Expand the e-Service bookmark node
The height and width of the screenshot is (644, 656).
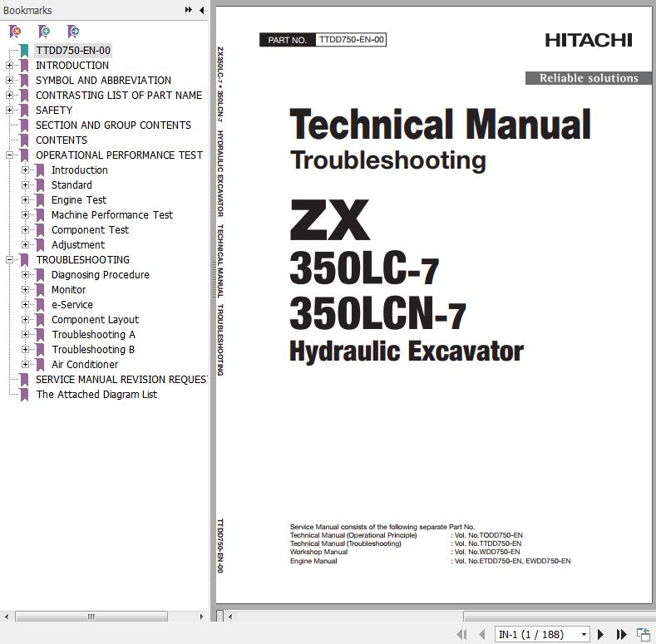click(25, 305)
